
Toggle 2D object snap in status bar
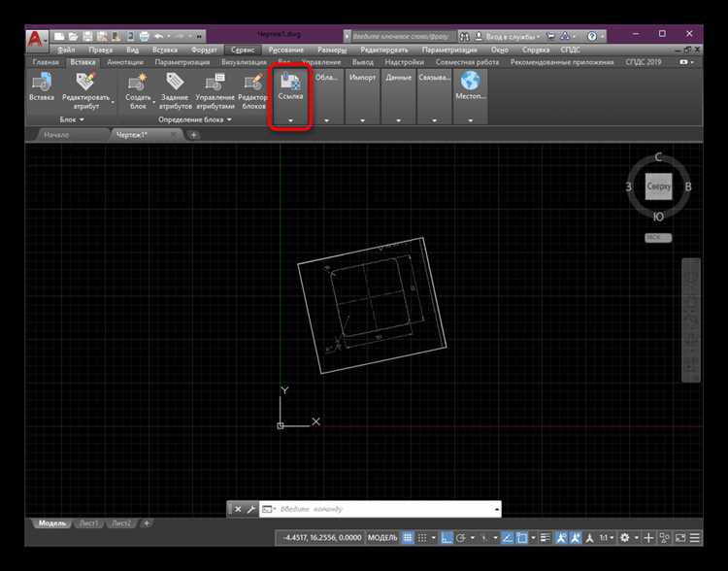click(x=522, y=538)
